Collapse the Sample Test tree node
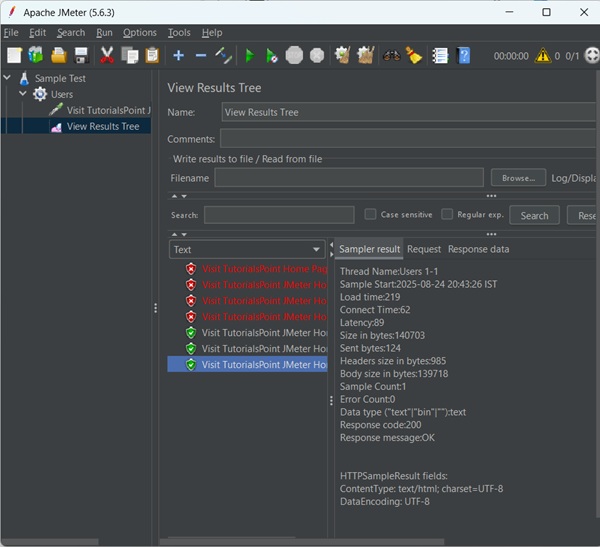Image resolution: width=600 pixels, height=547 pixels. tap(8, 78)
